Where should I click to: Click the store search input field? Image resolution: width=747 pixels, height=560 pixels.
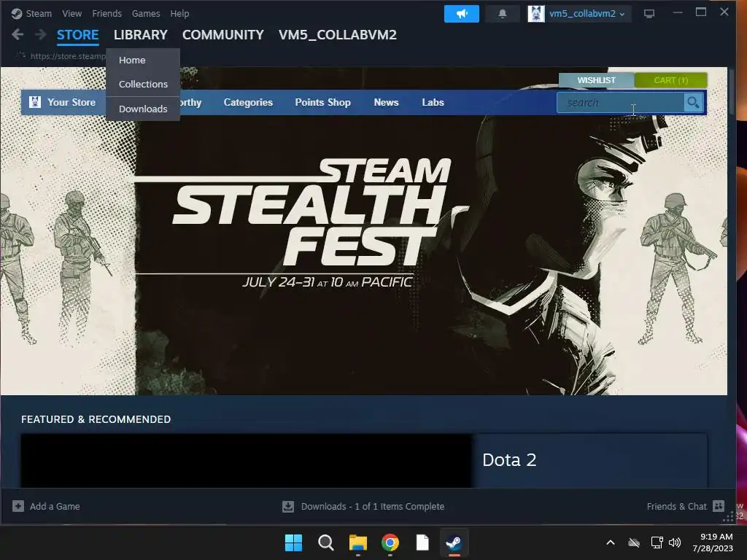click(x=620, y=102)
